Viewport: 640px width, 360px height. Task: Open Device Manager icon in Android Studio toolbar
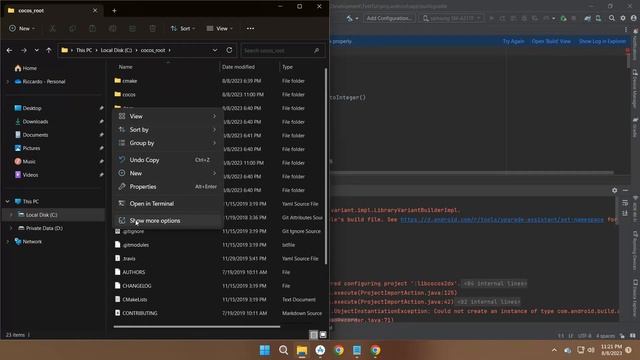pyautogui.click(x=598, y=18)
